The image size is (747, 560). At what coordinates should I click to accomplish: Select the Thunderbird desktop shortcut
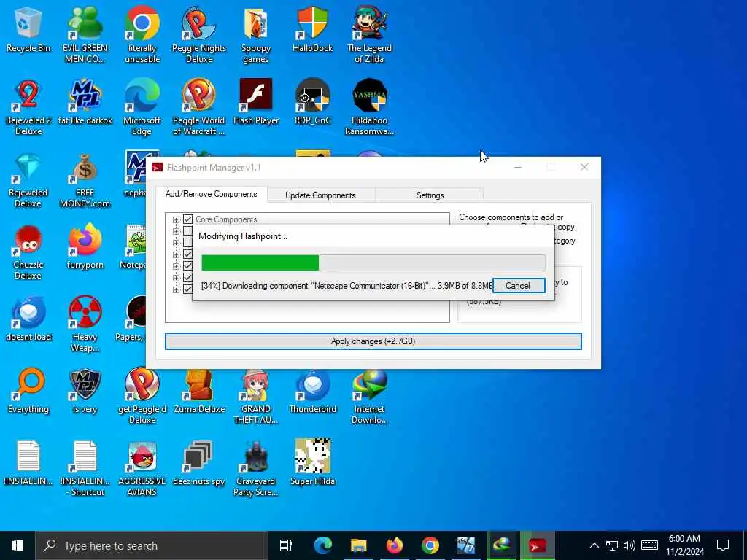(312, 392)
